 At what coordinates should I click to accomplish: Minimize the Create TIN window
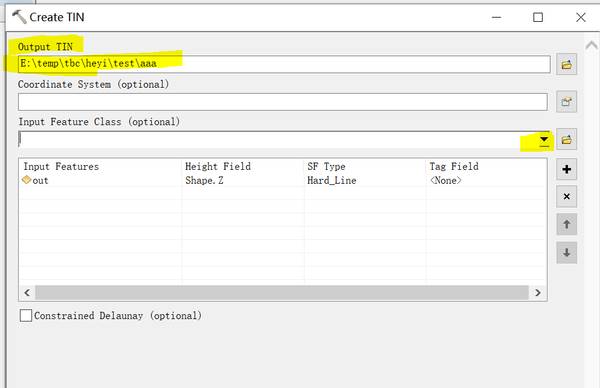(496, 17)
